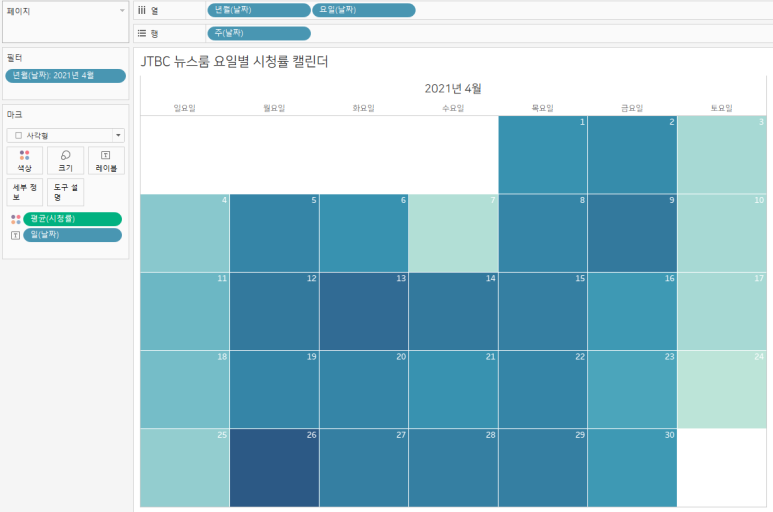Click the 월요일 column header
Screen dimensions: 773x512
pyautogui.click(x=274, y=108)
